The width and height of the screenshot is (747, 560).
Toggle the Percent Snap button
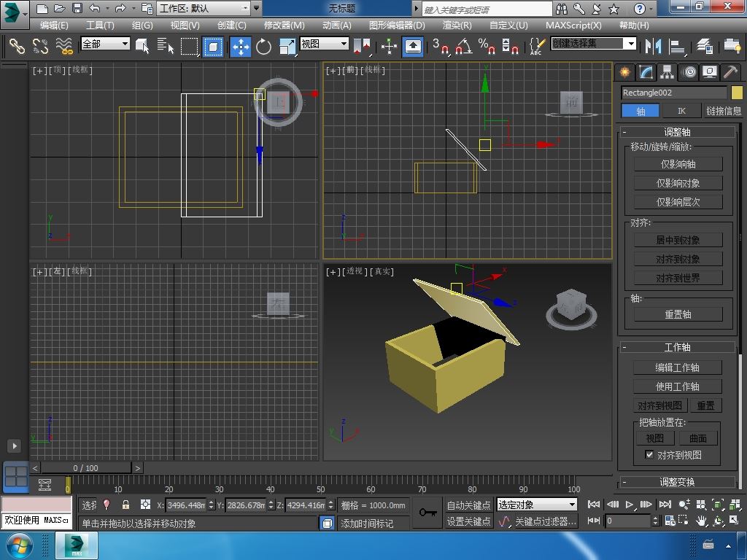pyautogui.click(x=487, y=46)
